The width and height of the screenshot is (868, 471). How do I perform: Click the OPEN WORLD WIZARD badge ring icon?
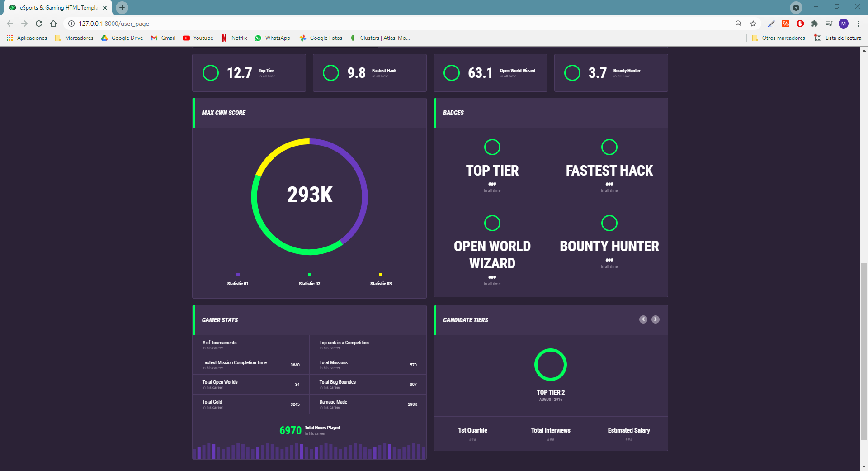click(492, 223)
